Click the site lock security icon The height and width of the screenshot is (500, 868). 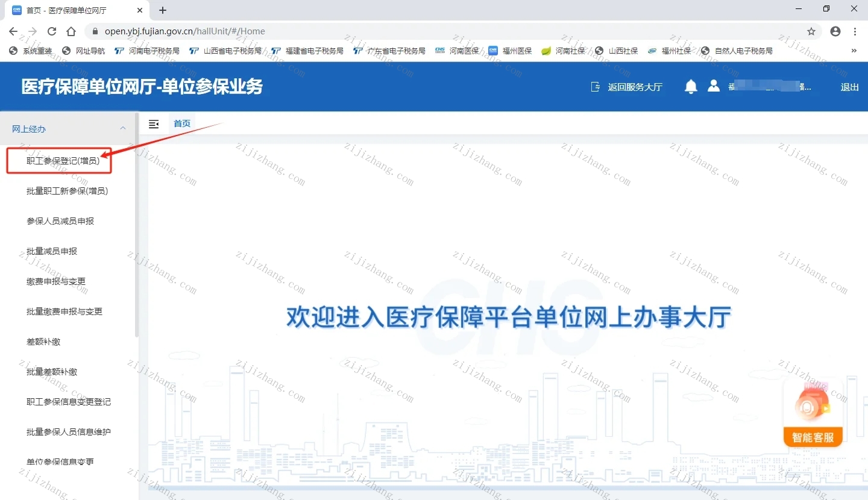95,31
